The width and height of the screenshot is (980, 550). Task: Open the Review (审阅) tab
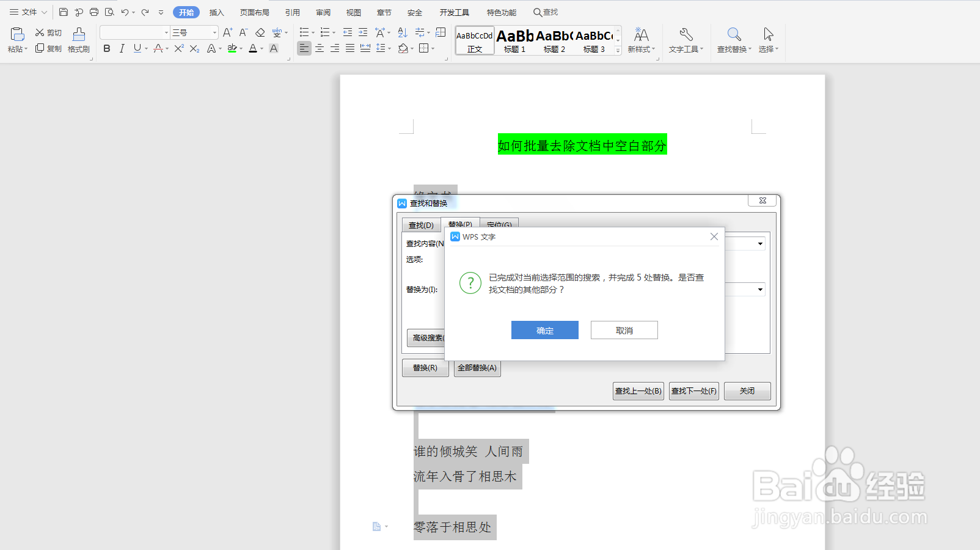323,12
